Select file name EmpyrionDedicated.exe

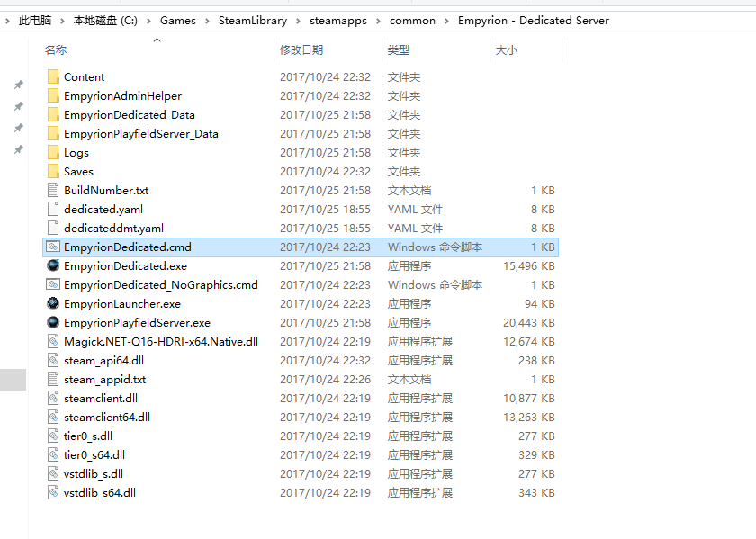125,265
